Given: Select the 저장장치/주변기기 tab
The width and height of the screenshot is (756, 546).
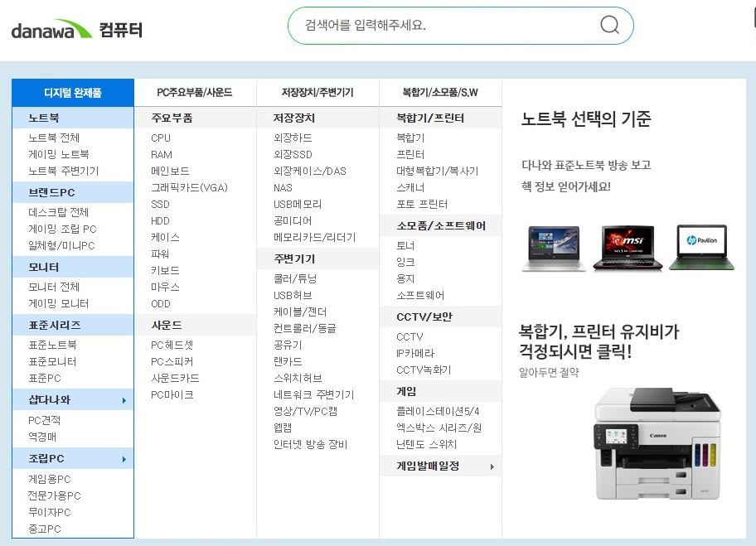Looking at the screenshot, I should click(317, 93).
